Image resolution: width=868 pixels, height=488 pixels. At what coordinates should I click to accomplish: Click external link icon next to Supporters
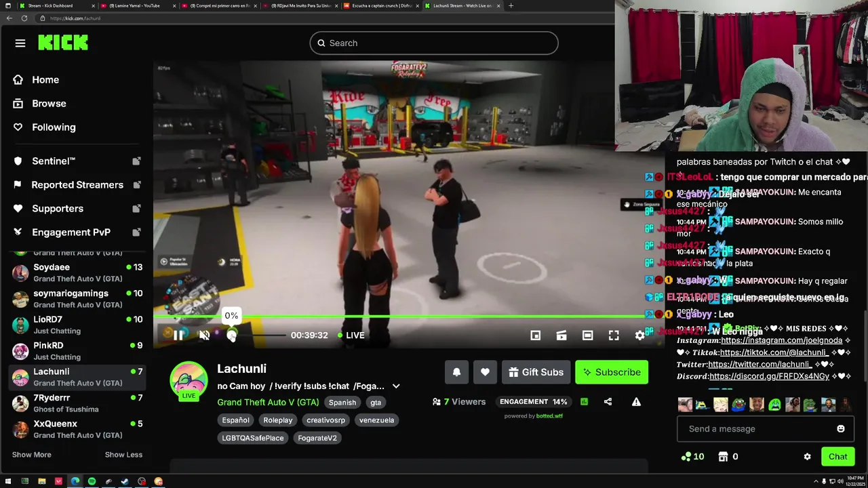click(x=136, y=208)
